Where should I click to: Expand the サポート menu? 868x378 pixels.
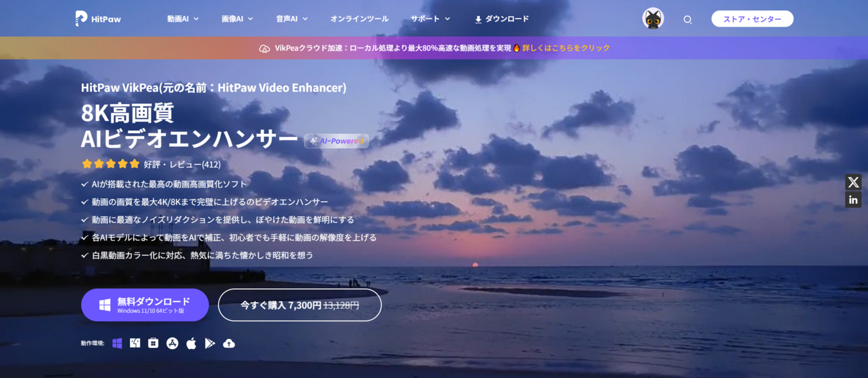(430, 19)
